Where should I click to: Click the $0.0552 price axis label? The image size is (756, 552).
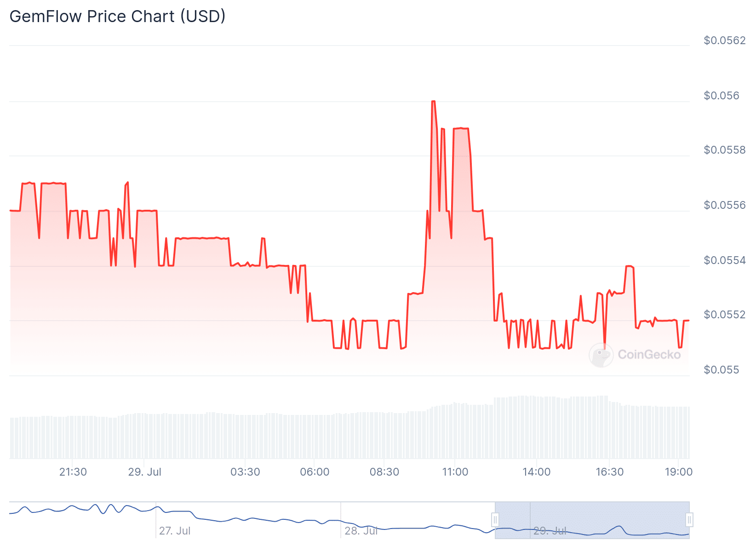coord(725,315)
